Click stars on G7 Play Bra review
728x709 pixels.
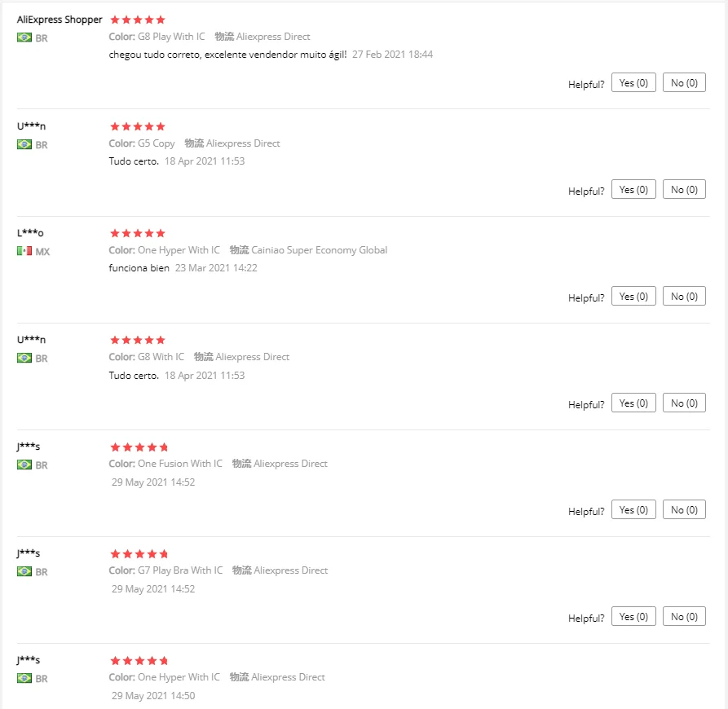tap(139, 553)
